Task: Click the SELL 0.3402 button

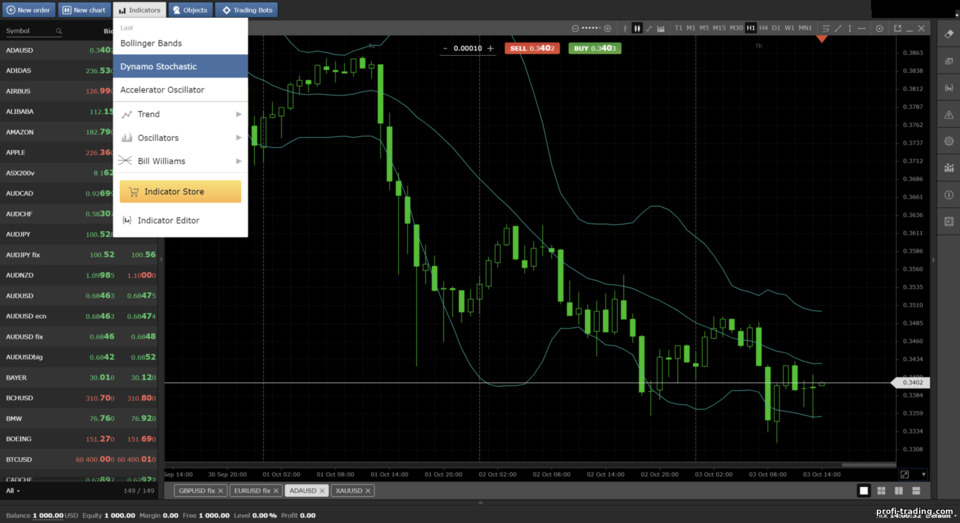Action: pos(532,48)
